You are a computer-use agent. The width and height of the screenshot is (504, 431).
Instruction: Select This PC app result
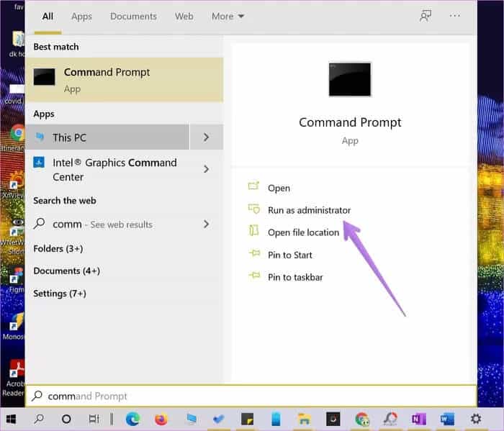107,137
